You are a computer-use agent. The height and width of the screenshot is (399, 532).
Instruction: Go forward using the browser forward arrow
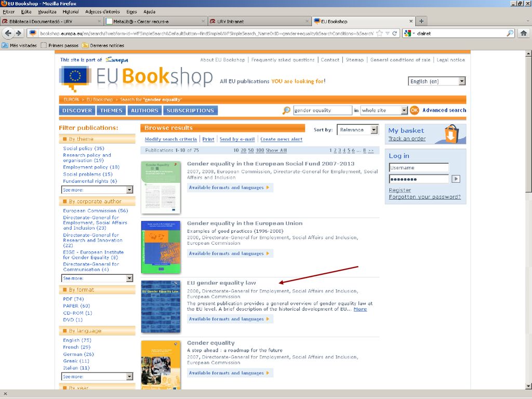19,33
